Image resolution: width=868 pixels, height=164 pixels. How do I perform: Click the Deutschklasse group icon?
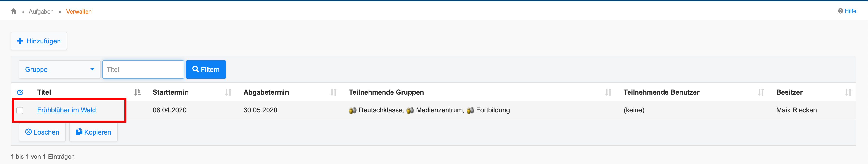pyautogui.click(x=353, y=110)
